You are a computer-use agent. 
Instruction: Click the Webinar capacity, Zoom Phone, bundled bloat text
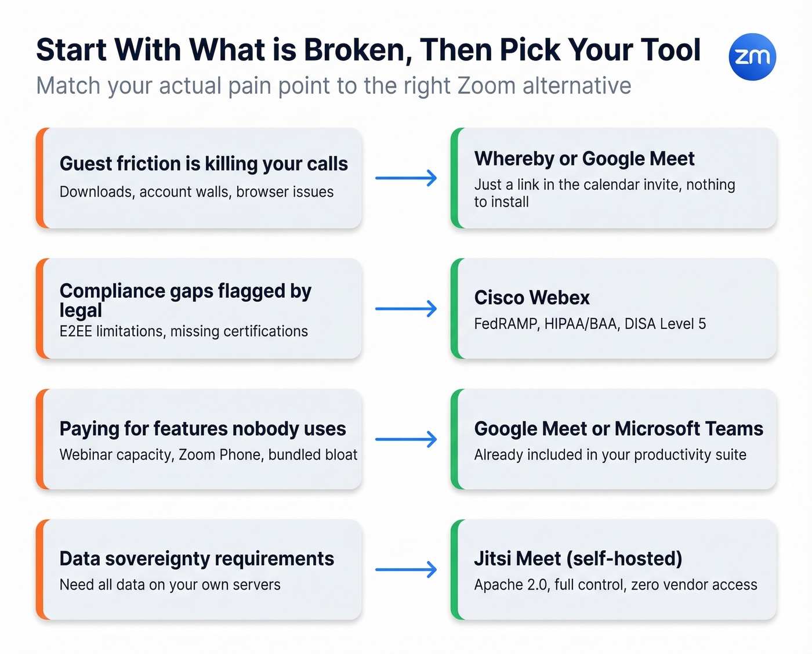coord(208,455)
